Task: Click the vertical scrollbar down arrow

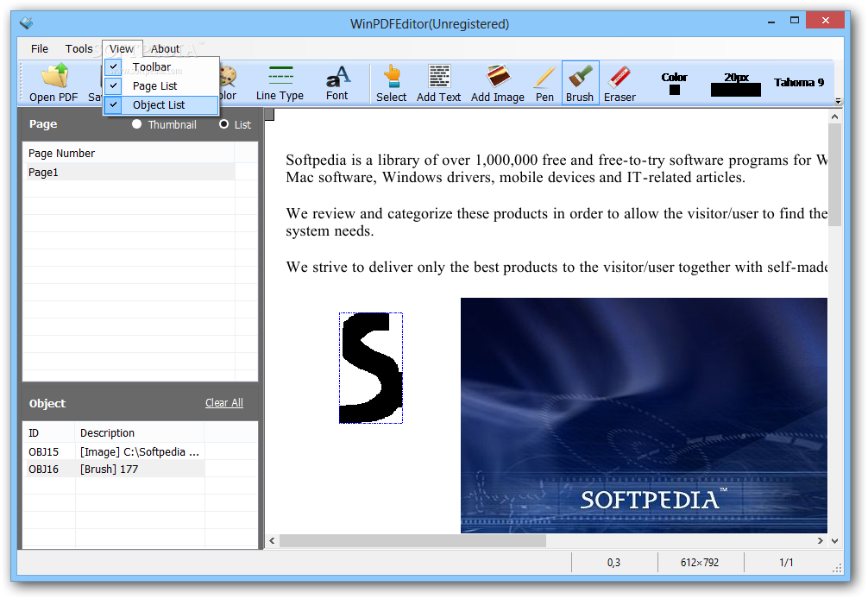Action: click(835, 541)
